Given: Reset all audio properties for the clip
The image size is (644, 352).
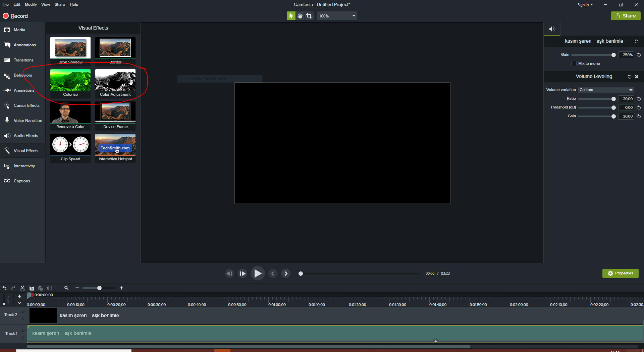Looking at the screenshot, I should coord(636,41).
